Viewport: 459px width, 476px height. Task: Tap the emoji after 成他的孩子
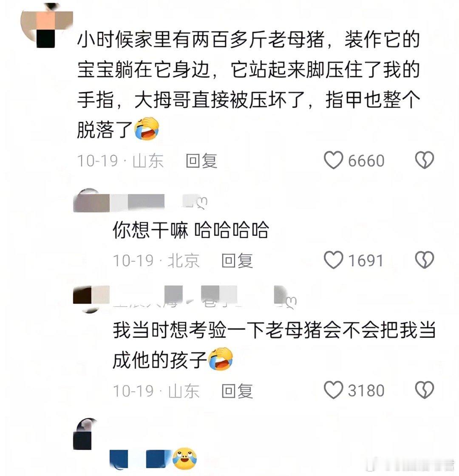point(221,359)
